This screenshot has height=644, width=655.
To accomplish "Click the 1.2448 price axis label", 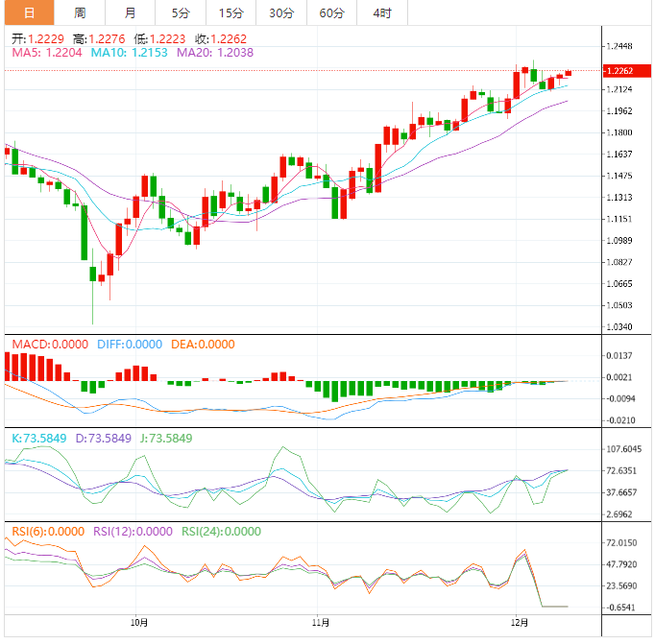I will click(x=619, y=46).
